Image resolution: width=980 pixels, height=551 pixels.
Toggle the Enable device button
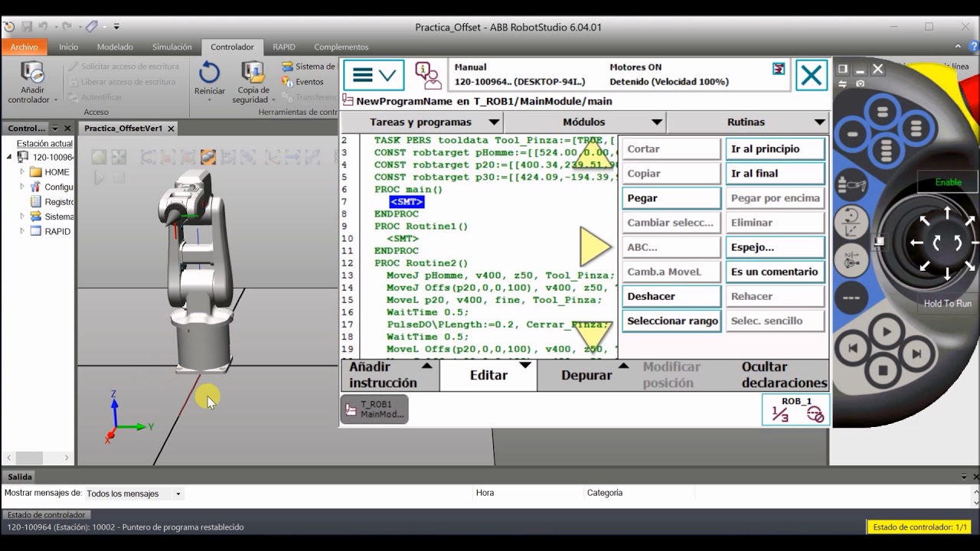[948, 182]
